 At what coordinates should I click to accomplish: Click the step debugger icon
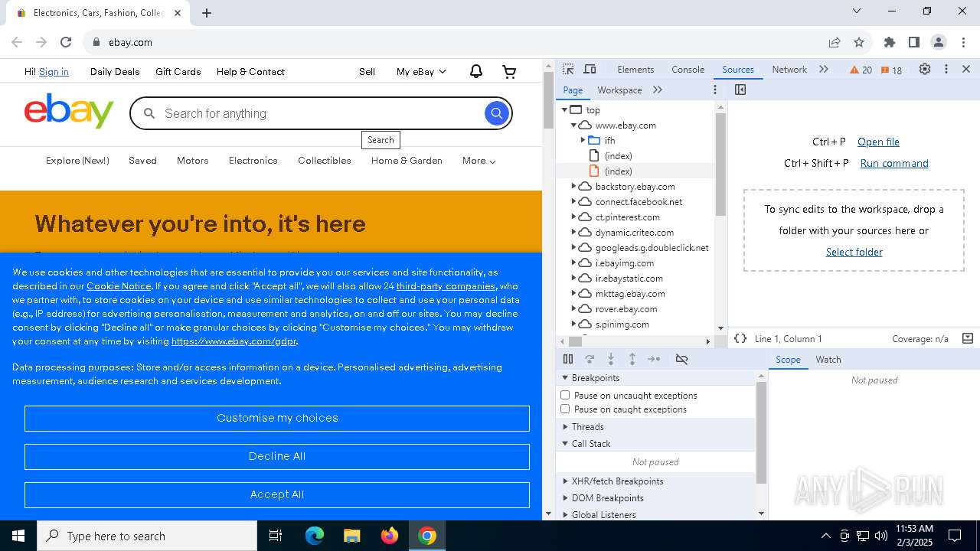(x=654, y=359)
